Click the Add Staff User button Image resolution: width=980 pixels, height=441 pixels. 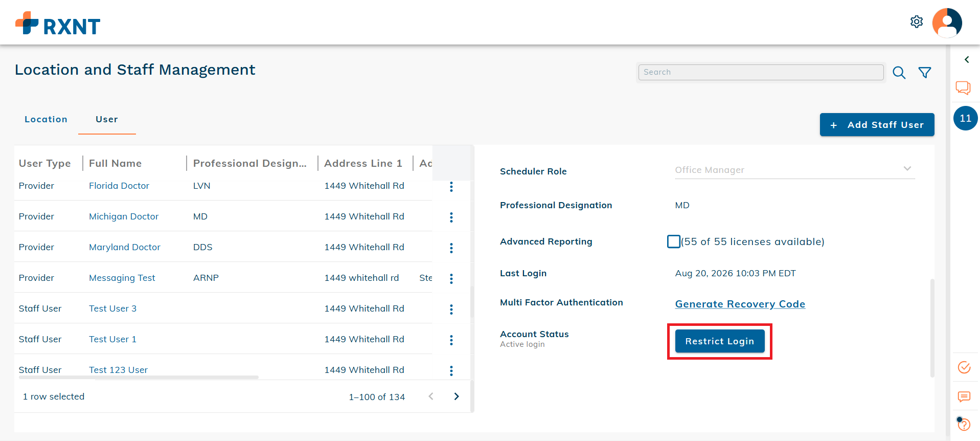(877, 125)
